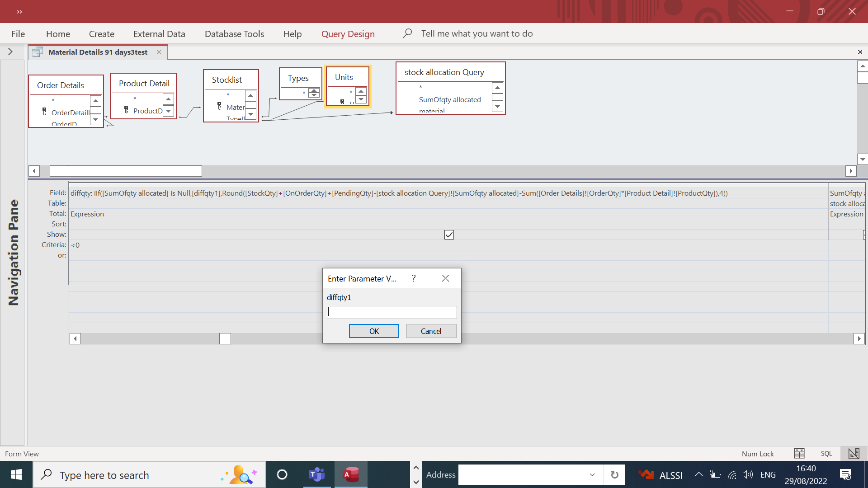Switch to SQL View in status bar
This screenshot has width=868, height=488.
826,453
